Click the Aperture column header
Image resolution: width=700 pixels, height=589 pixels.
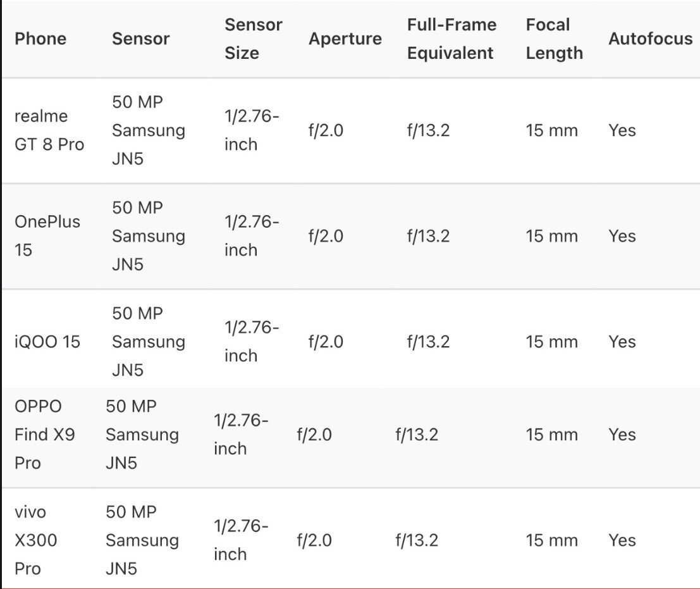tap(345, 39)
